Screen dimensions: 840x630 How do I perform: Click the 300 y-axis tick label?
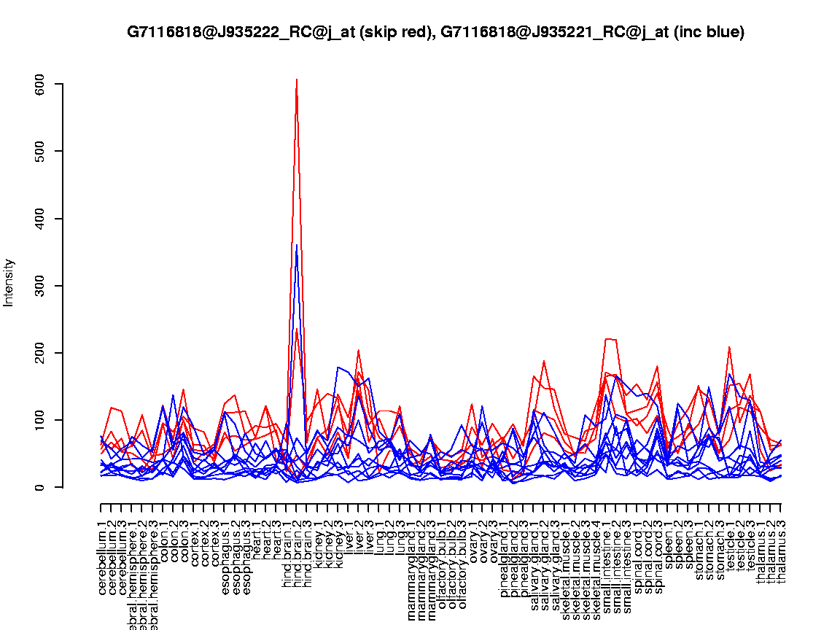(x=39, y=286)
